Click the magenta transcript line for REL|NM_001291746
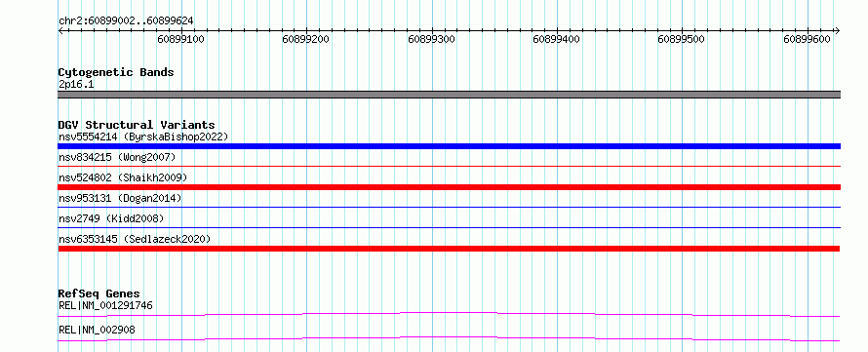The width and height of the screenshot is (868, 352). (x=449, y=314)
